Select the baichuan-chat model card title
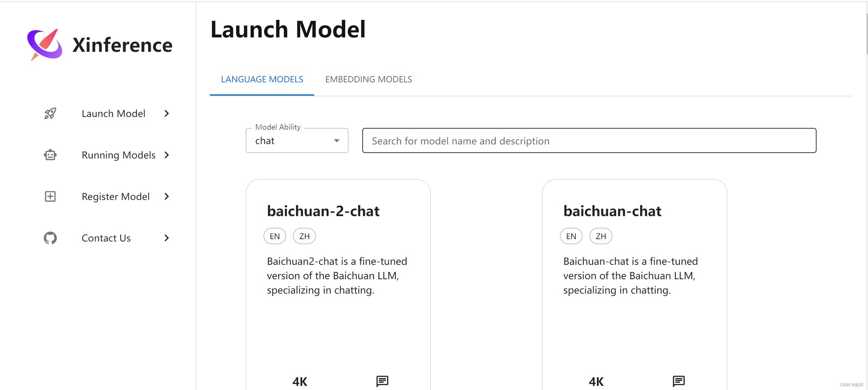The height and width of the screenshot is (390, 868). 612,211
